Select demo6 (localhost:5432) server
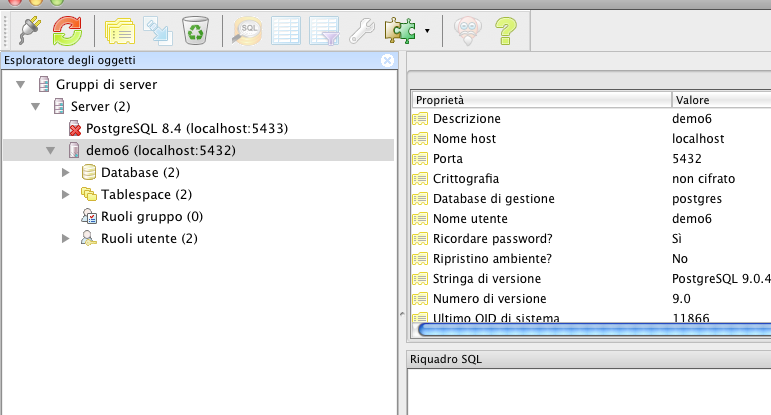 [161, 150]
